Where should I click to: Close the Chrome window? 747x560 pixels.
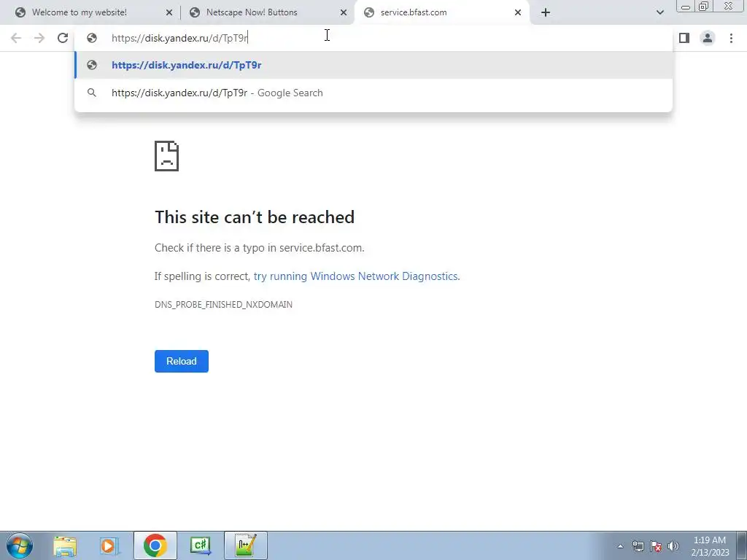(x=729, y=6)
